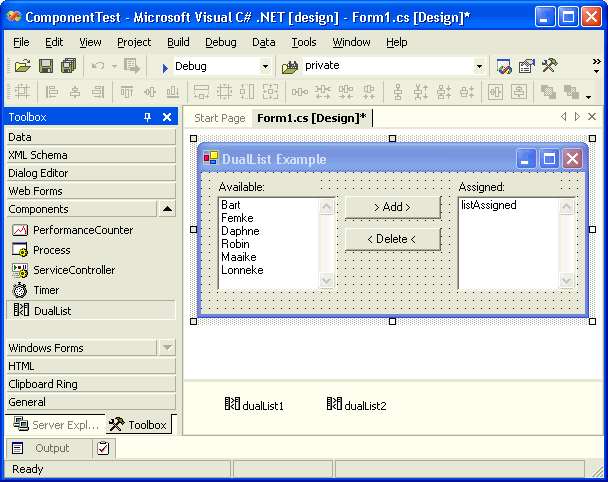Click the < Delete < button
This screenshot has width=608, height=482.
coord(392,239)
